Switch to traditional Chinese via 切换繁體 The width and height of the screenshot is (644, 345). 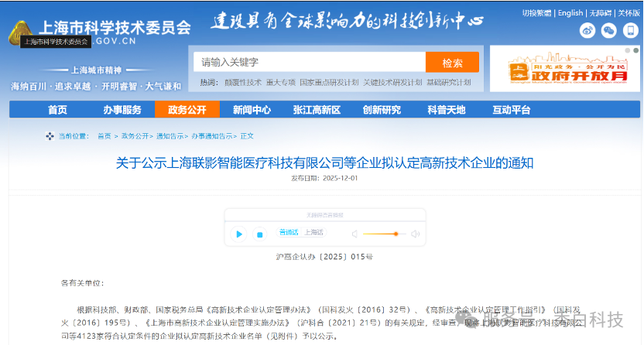535,13
